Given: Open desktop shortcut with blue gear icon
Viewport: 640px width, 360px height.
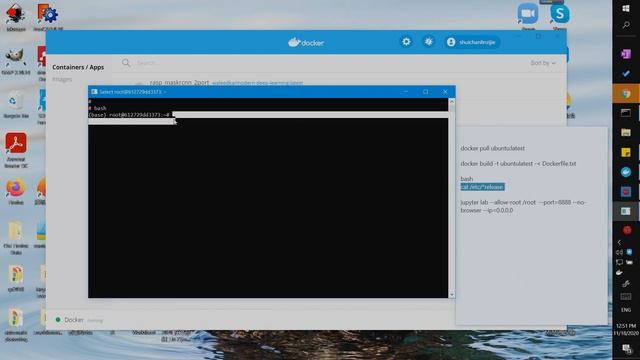Looking at the screenshot, I should point(48,17).
